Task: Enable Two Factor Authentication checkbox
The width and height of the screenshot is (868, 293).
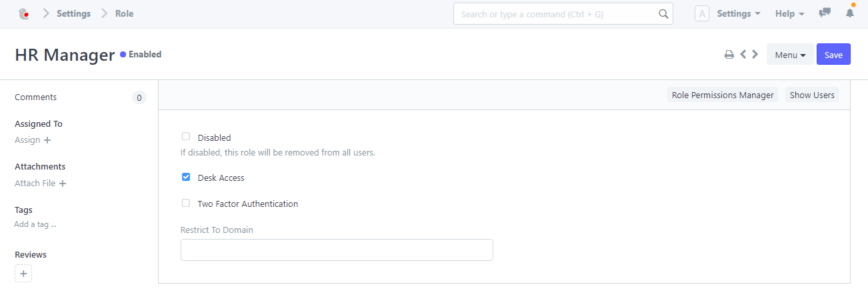Action: point(186,204)
